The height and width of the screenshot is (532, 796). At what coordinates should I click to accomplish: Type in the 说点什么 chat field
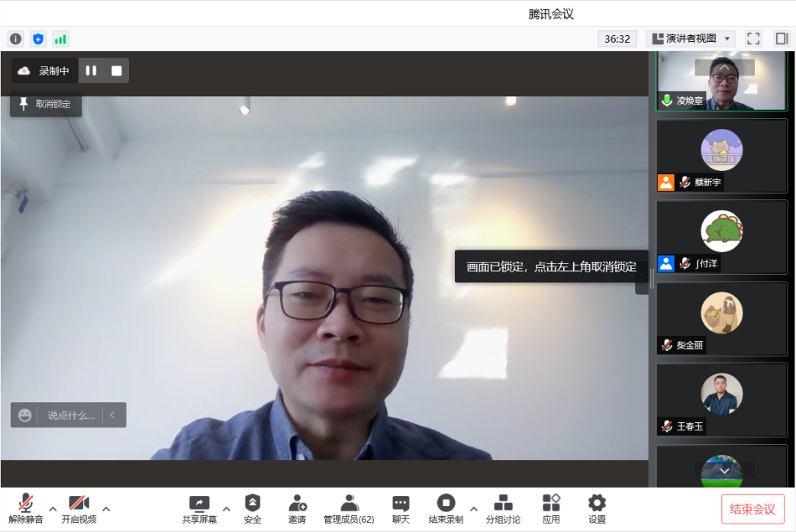(71, 415)
